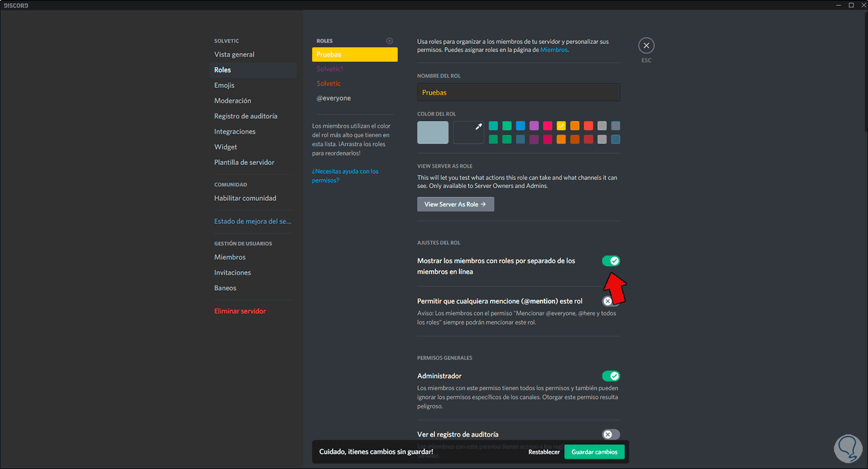Image resolution: width=868 pixels, height=469 pixels.
Task: Follow the blue Miembros link in the description
Action: (554, 50)
